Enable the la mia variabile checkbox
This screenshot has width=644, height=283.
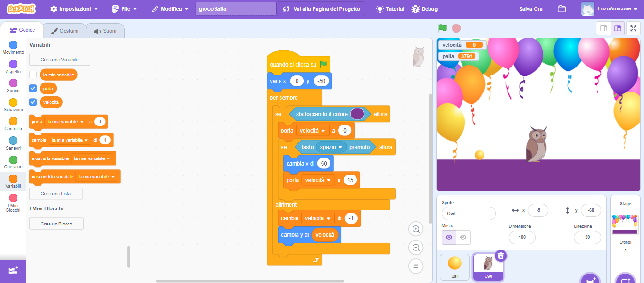point(33,75)
